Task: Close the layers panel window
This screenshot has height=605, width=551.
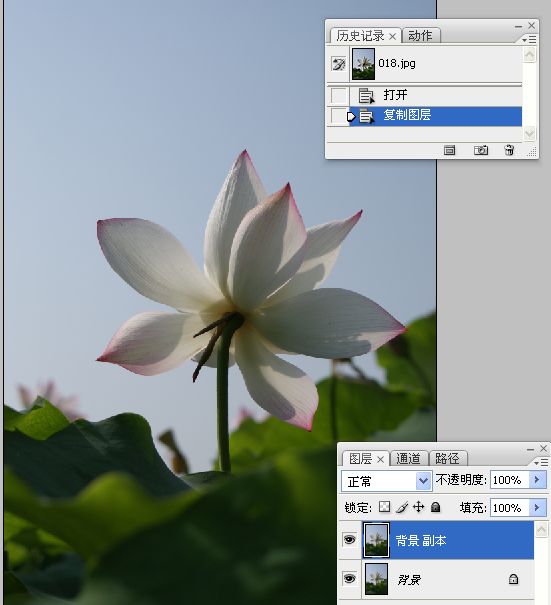Action: tap(544, 448)
